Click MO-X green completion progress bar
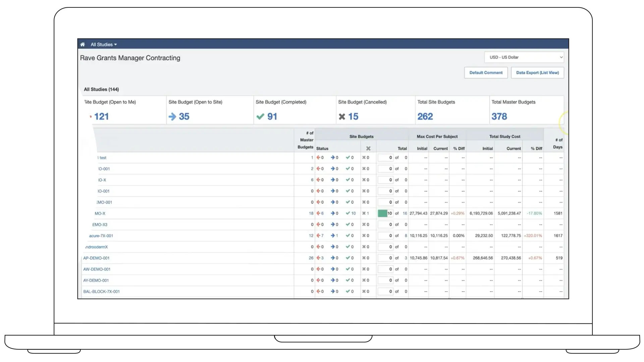The height and width of the screenshot is (362, 644). [x=382, y=213]
